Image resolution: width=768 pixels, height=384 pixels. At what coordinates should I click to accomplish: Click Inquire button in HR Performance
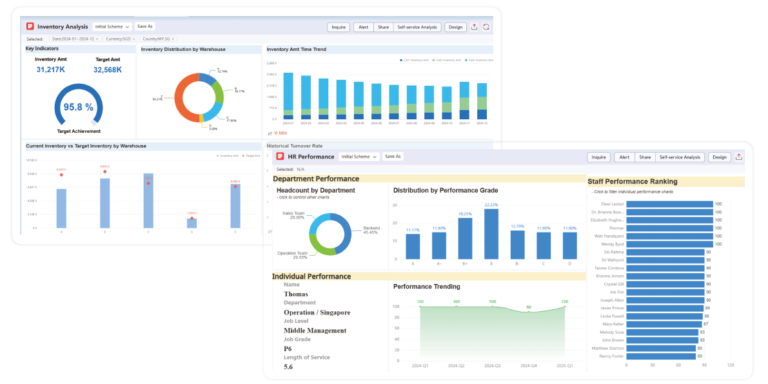click(x=599, y=157)
